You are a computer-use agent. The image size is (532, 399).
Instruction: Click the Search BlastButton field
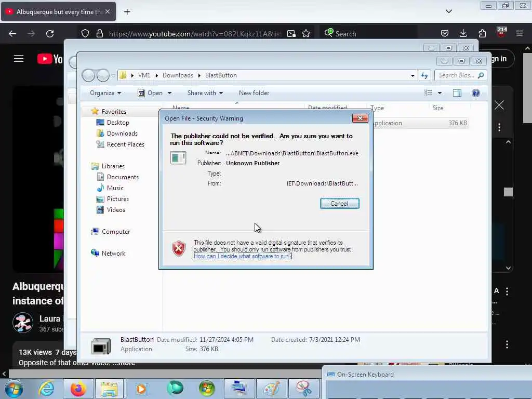point(460,75)
